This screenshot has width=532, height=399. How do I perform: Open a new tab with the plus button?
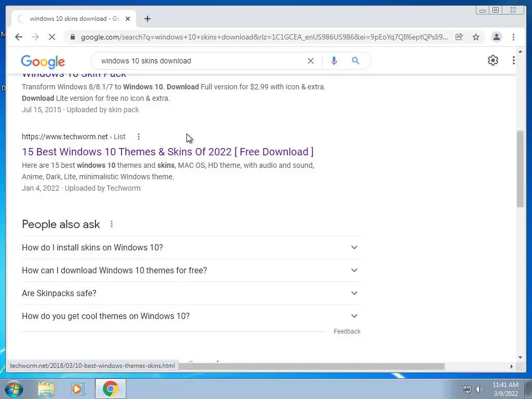pyautogui.click(x=147, y=19)
